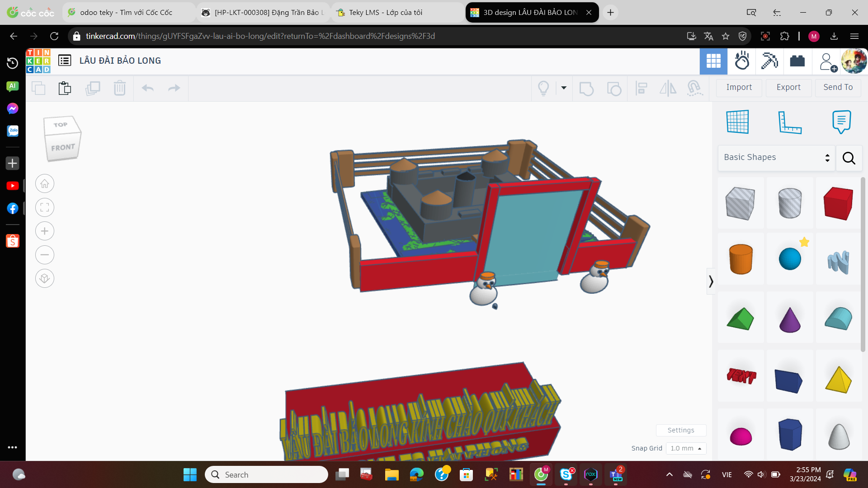Click the Group shapes icon

pos(586,88)
